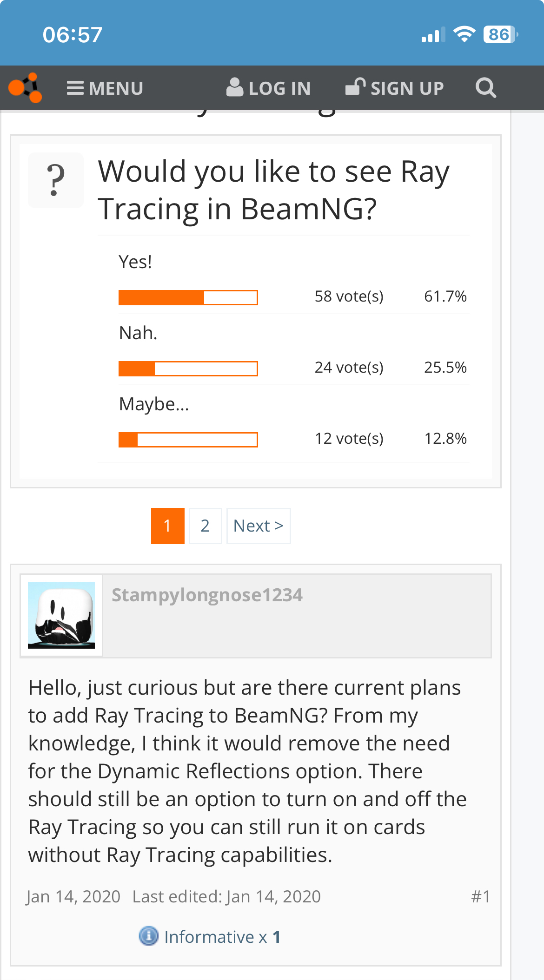The image size is (544, 980).
Task: Open Stampylongnose1234 username profile link
Action: [x=207, y=595]
